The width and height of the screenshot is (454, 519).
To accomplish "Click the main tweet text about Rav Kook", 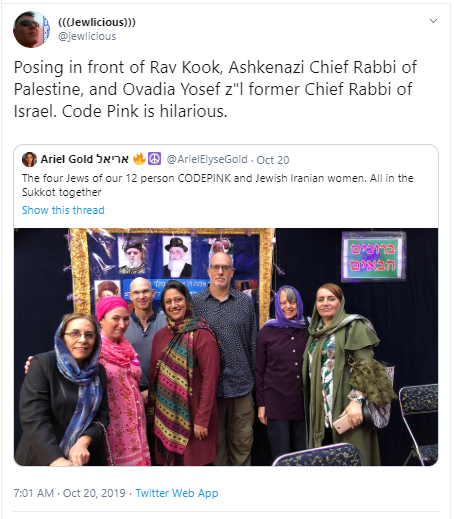I will (x=215, y=89).
